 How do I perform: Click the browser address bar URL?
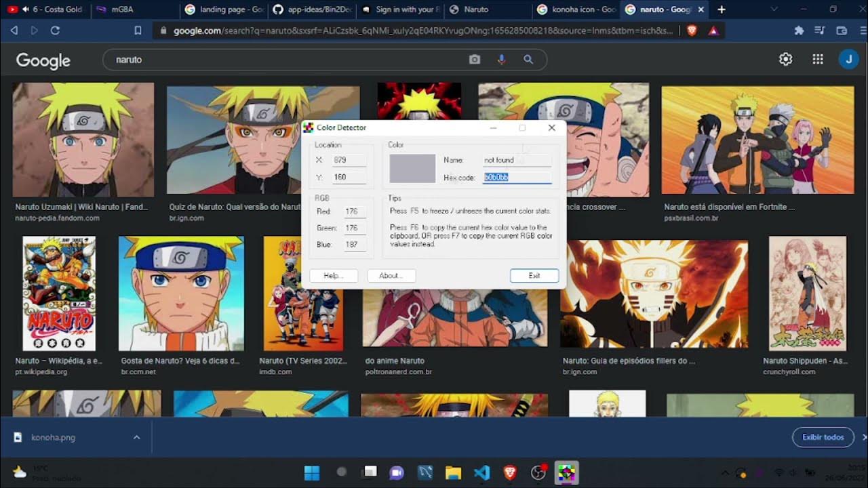(423, 30)
